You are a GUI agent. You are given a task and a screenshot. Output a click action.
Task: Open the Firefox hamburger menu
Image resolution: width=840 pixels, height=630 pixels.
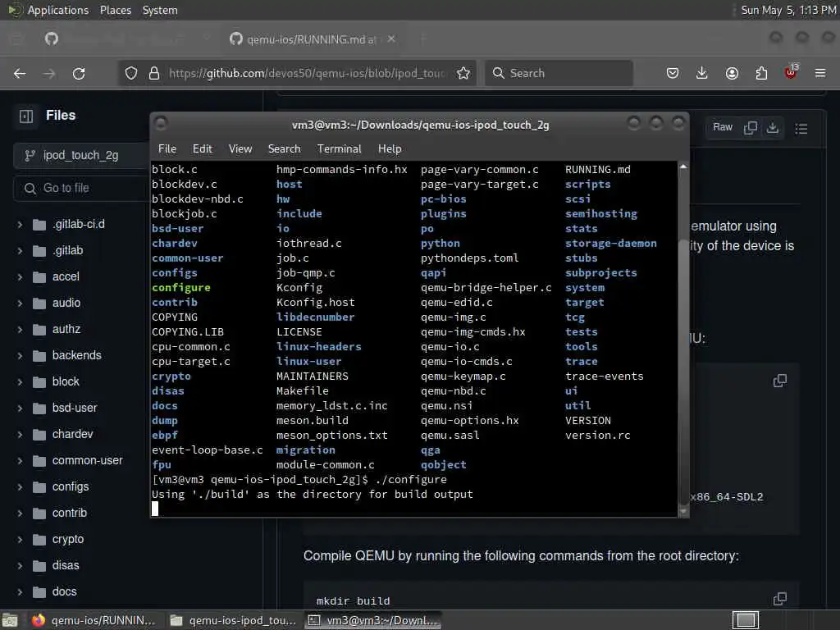point(820,73)
